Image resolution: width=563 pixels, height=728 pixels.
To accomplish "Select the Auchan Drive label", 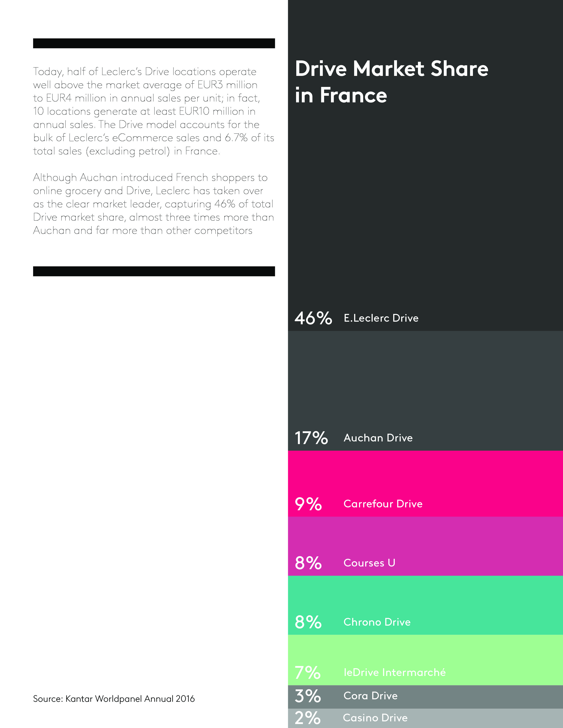I will click(378, 438).
